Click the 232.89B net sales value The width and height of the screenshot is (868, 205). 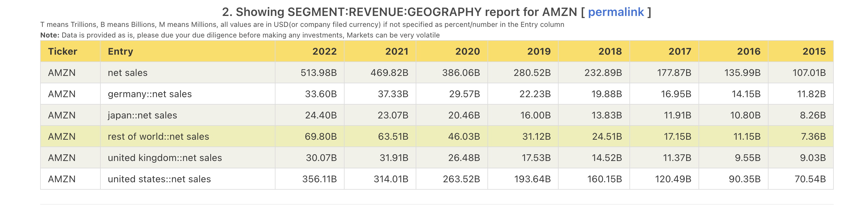(603, 72)
